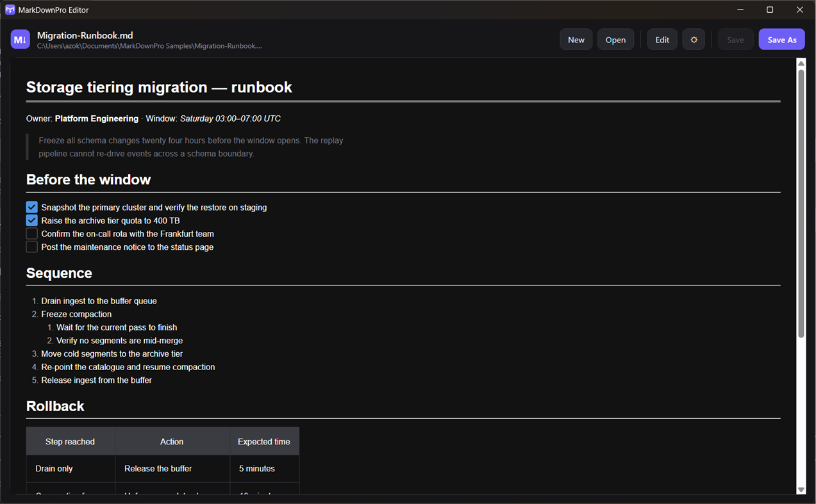Click the Step reached table header
This screenshot has height=504, width=816.
70,442
